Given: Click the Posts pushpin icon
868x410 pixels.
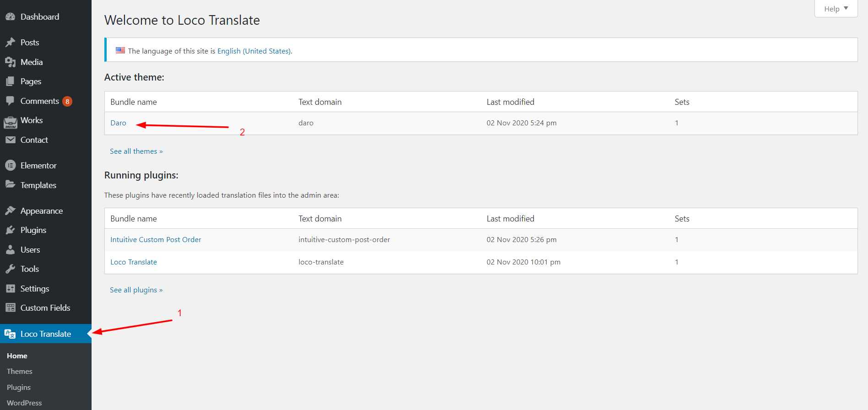Looking at the screenshot, I should 10,43.
